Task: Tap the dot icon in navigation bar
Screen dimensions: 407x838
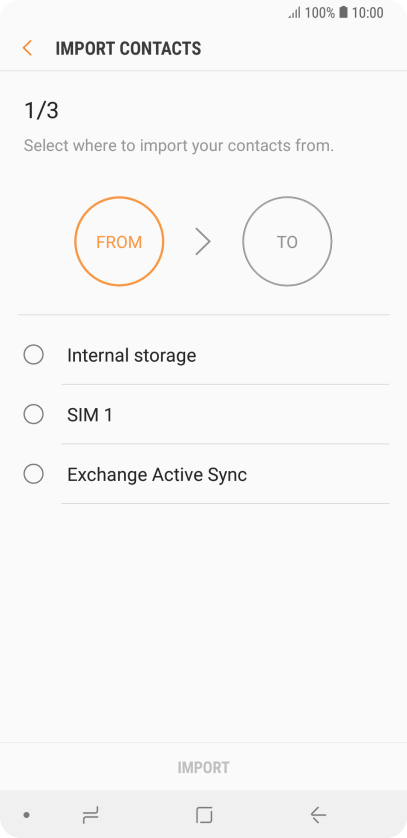Action: pos(26,815)
